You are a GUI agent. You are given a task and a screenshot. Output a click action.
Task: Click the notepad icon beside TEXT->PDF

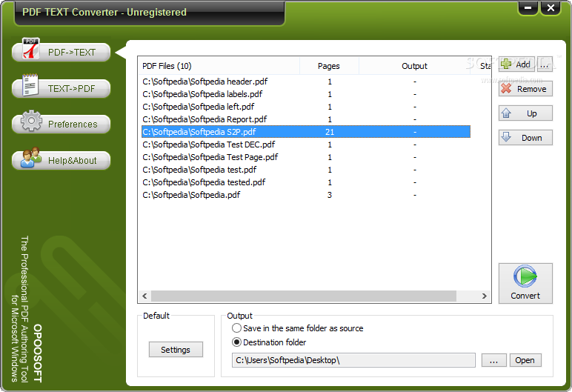coord(30,85)
